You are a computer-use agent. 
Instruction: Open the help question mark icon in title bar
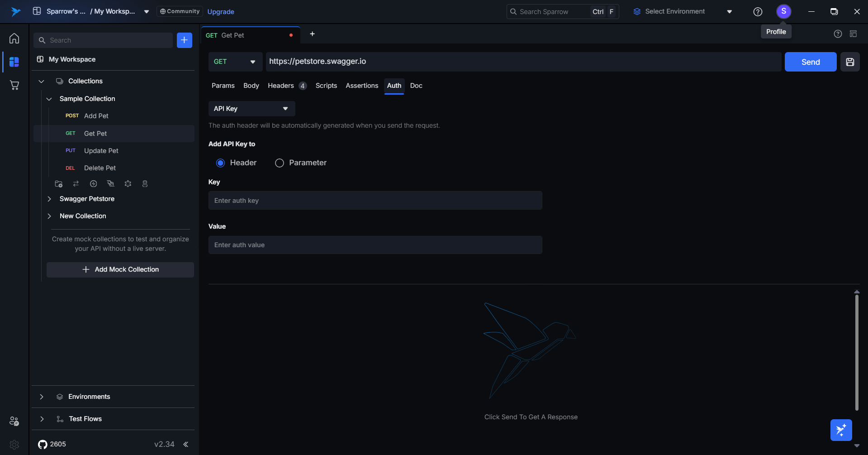(758, 12)
